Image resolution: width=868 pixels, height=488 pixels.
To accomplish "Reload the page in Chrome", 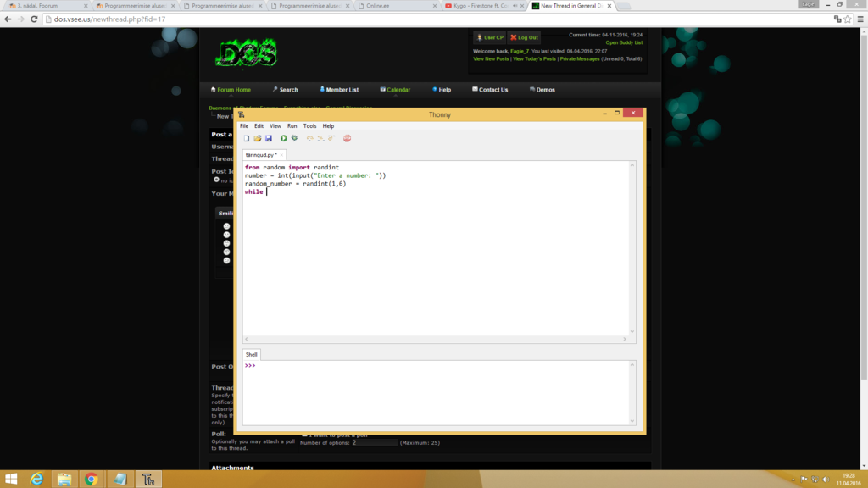I will 34,19.
